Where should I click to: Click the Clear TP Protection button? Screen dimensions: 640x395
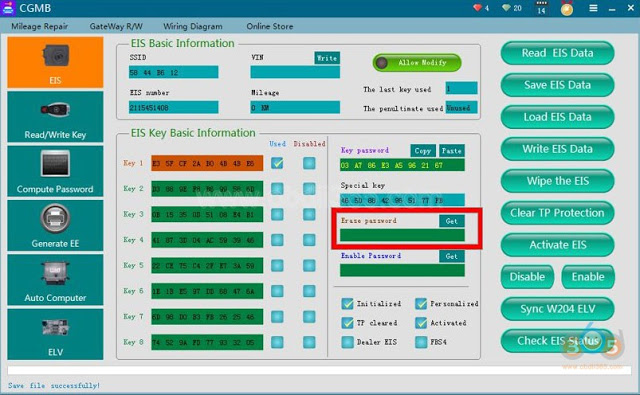557,213
